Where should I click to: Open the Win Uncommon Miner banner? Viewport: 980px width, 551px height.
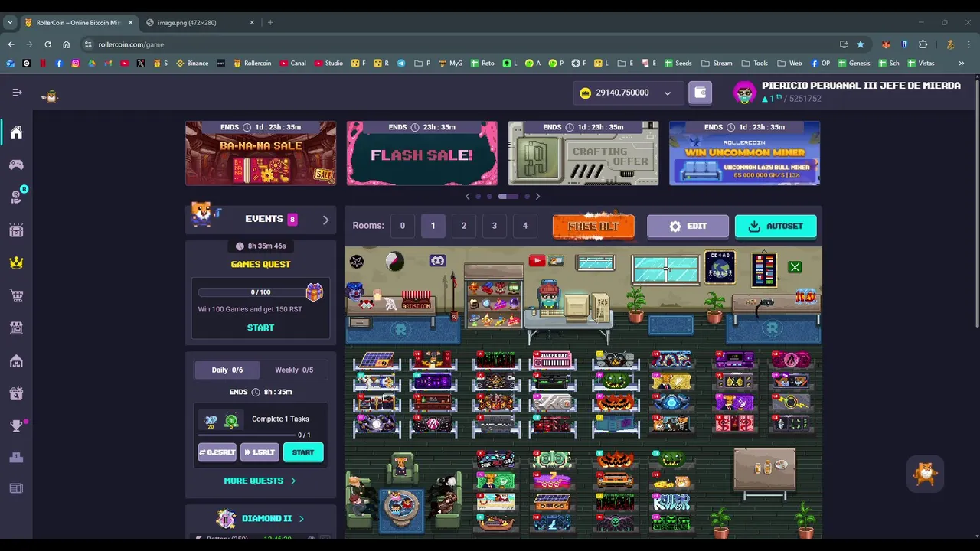745,153
